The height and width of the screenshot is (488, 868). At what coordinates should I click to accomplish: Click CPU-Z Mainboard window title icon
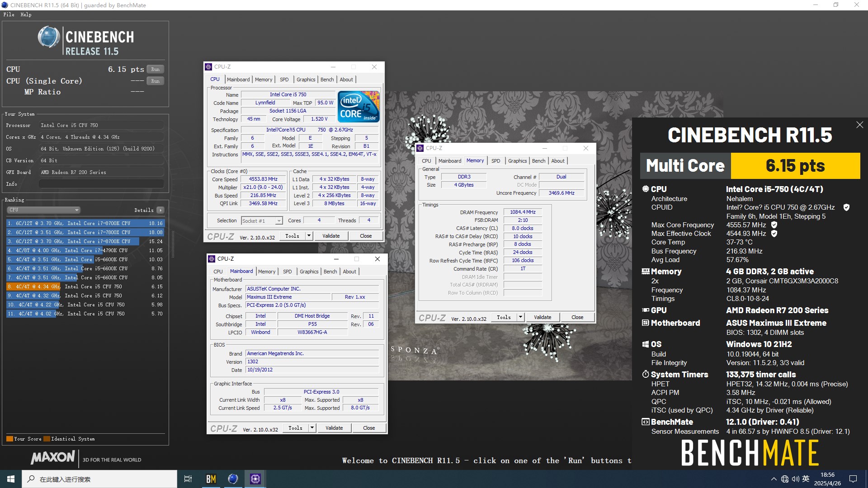tap(212, 259)
